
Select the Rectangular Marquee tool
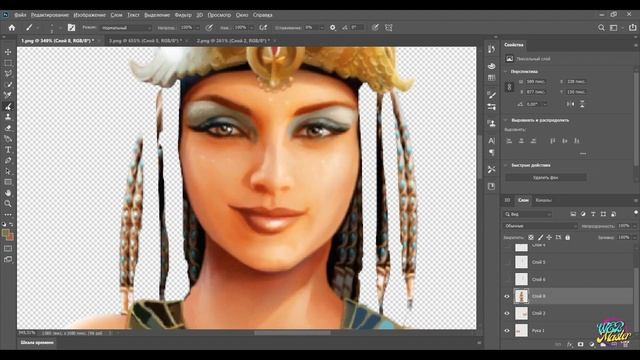(x=8, y=63)
